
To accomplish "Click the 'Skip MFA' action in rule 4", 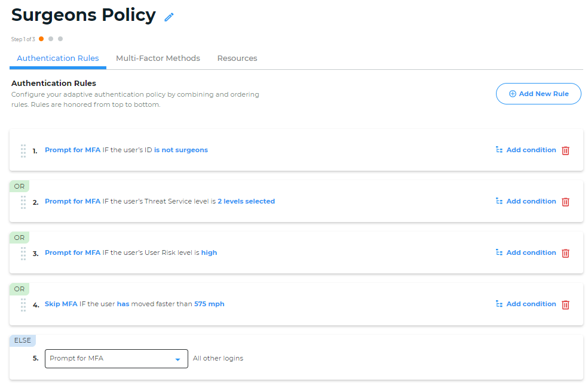I will coord(61,304).
